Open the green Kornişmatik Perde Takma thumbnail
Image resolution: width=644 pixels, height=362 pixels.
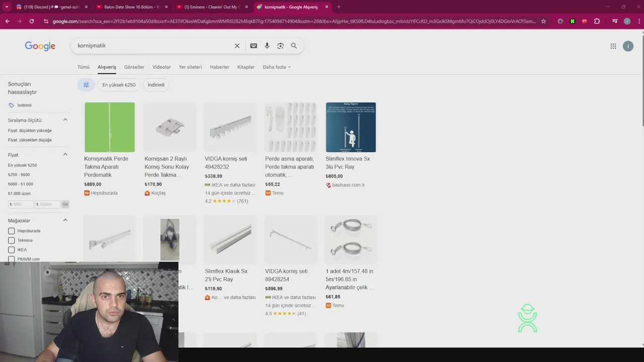coord(110,127)
